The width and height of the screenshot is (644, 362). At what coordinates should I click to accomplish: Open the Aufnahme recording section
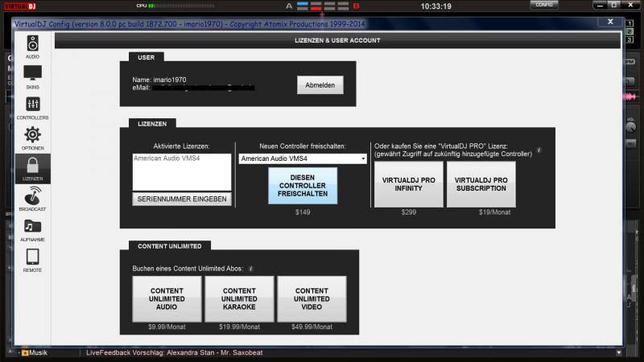32,230
